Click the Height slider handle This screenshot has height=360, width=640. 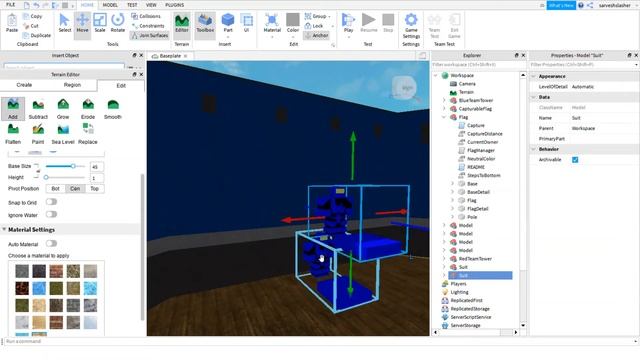pyautogui.click(x=46, y=177)
